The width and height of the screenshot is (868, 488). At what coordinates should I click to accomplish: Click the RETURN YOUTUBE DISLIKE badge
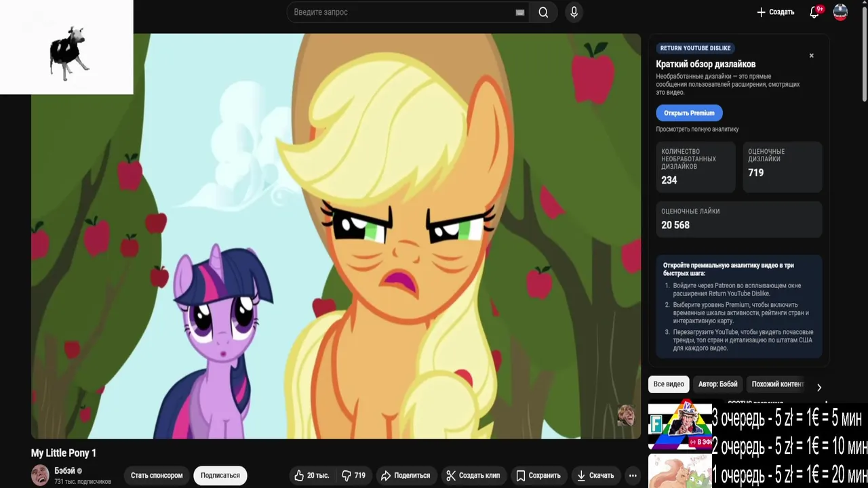(x=695, y=48)
